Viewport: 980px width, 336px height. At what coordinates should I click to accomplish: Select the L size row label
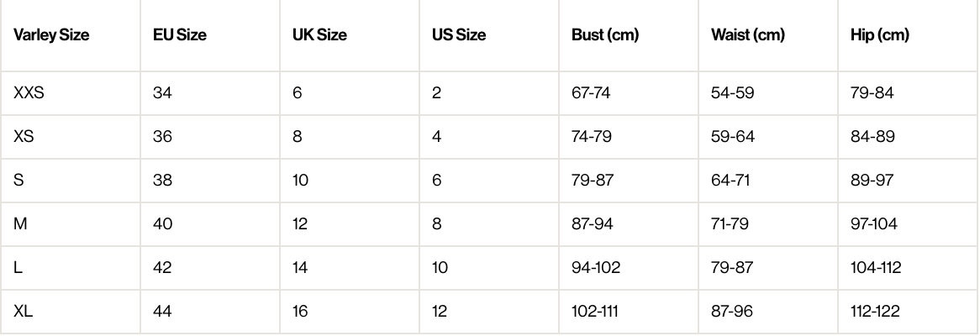[x=18, y=268]
